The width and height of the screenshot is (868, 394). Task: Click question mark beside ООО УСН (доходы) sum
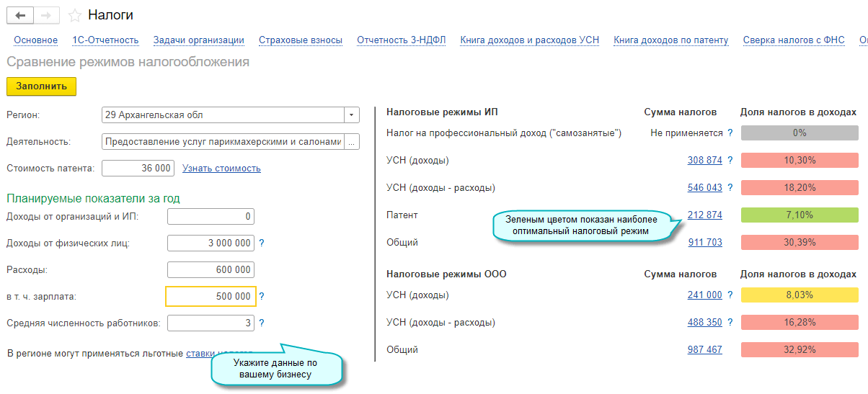click(x=730, y=295)
